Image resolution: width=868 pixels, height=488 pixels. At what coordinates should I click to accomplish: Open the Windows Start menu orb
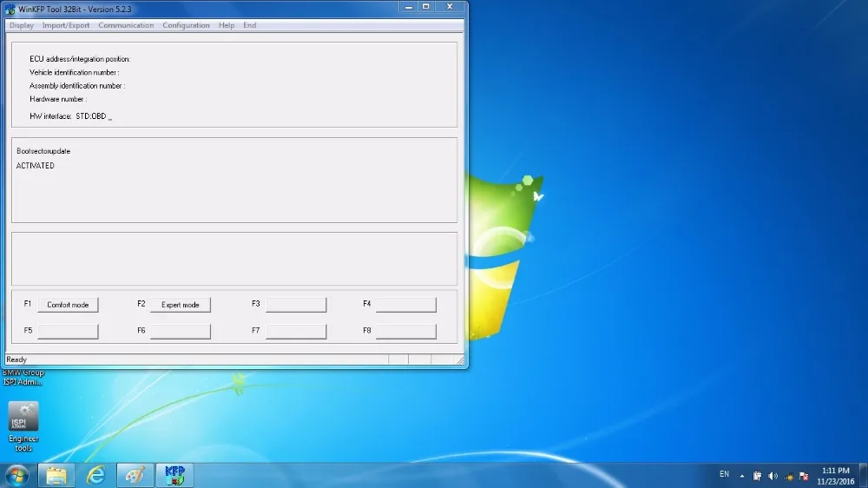pos(16,475)
